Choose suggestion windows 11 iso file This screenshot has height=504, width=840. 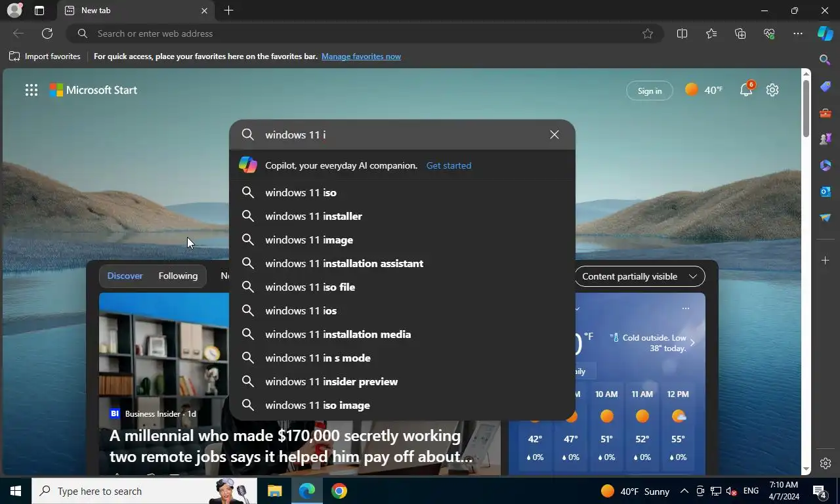[x=402, y=287]
